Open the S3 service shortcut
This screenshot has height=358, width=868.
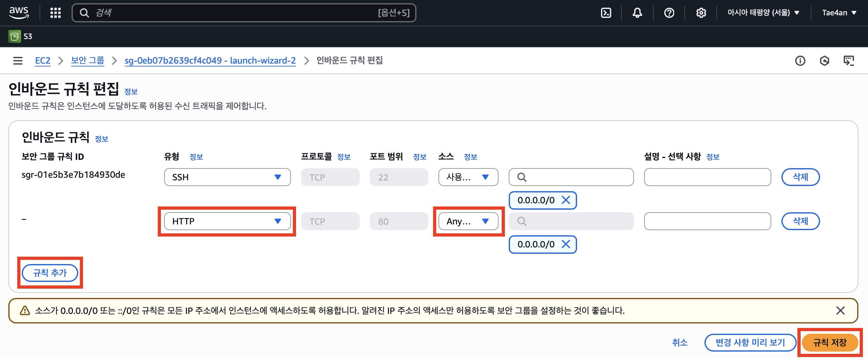(20, 36)
